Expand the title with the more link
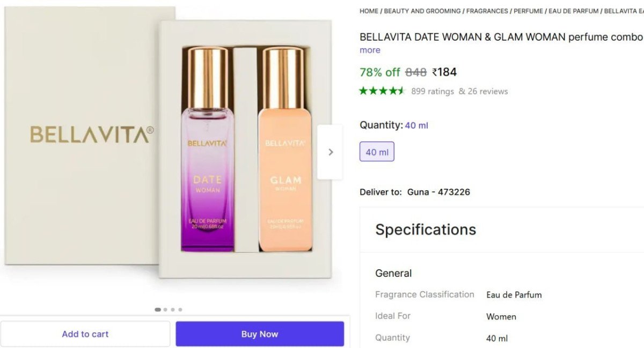Viewport: 644px width, 348px height. [x=370, y=50]
